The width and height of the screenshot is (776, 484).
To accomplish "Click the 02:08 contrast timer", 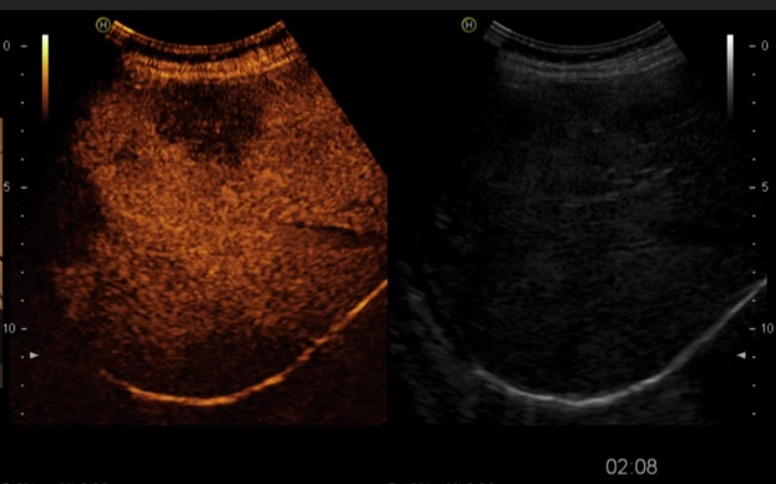I will [631, 467].
